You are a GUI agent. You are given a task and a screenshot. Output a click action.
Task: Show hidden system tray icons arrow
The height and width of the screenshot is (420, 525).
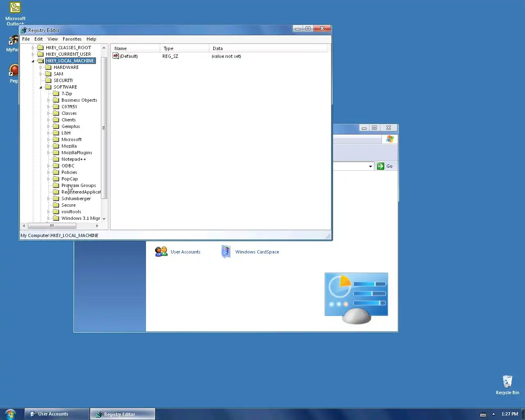[x=493, y=414]
